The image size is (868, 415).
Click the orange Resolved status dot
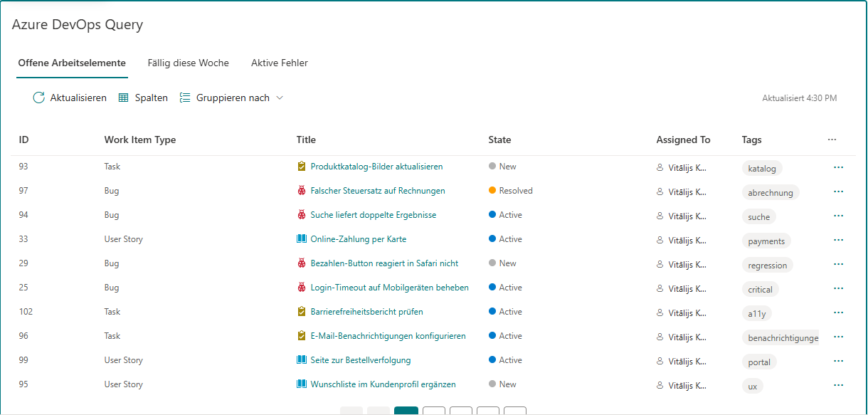click(492, 191)
